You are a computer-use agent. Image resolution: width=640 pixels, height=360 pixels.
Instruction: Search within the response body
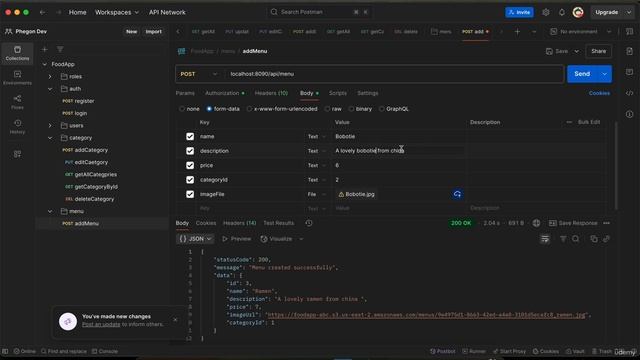point(576,239)
